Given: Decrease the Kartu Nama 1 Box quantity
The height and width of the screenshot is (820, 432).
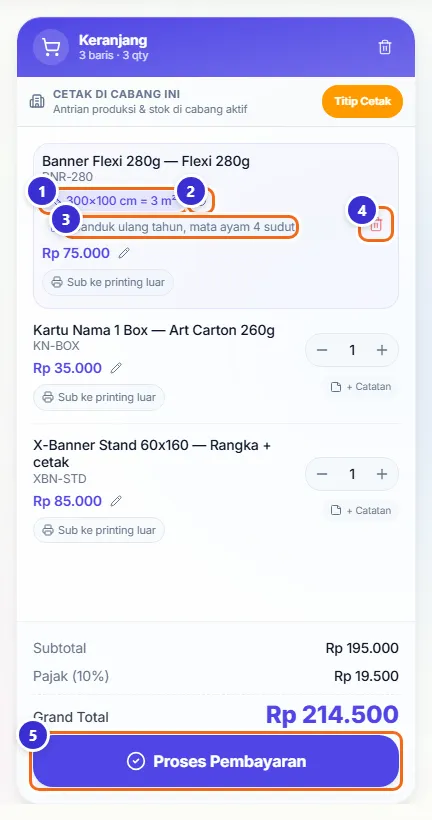Looking at the screenshot, I should coord(322,350).
